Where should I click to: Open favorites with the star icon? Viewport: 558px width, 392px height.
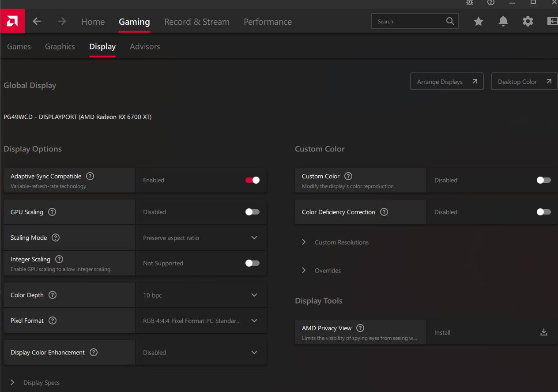479,21
